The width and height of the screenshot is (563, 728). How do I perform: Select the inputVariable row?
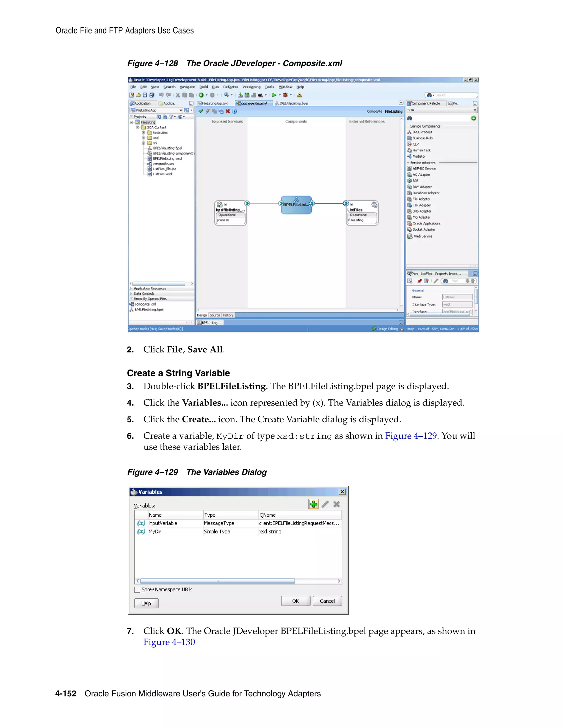pos(238,523)
